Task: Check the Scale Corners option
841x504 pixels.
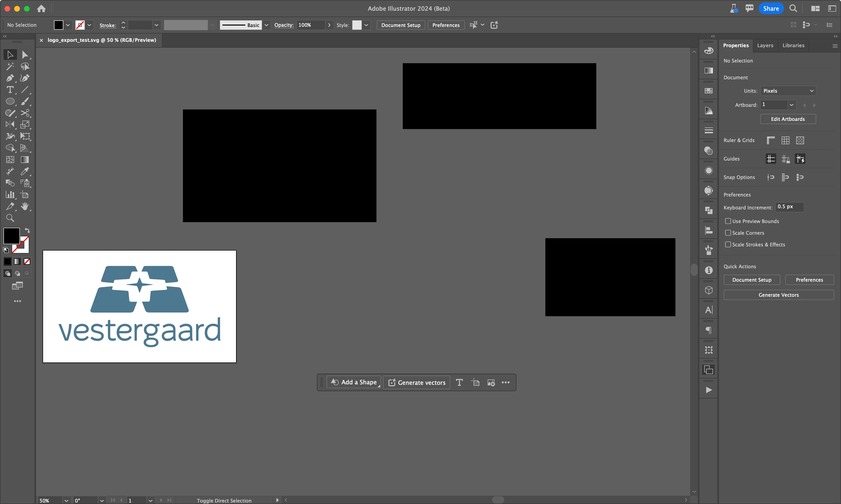Action: [x=728, y=233]
